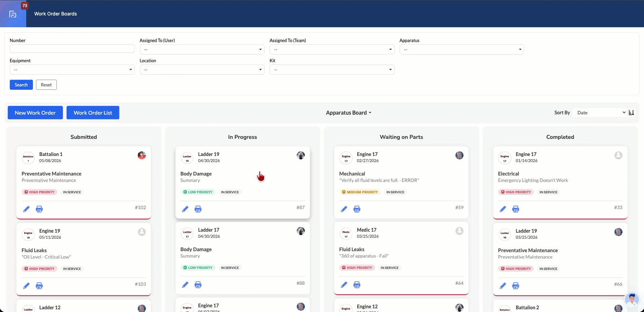The height and width of the screenshot is (312, 644).
Task: Click Medium Priority tag on Engine 17 card
Action: point(360,192)
